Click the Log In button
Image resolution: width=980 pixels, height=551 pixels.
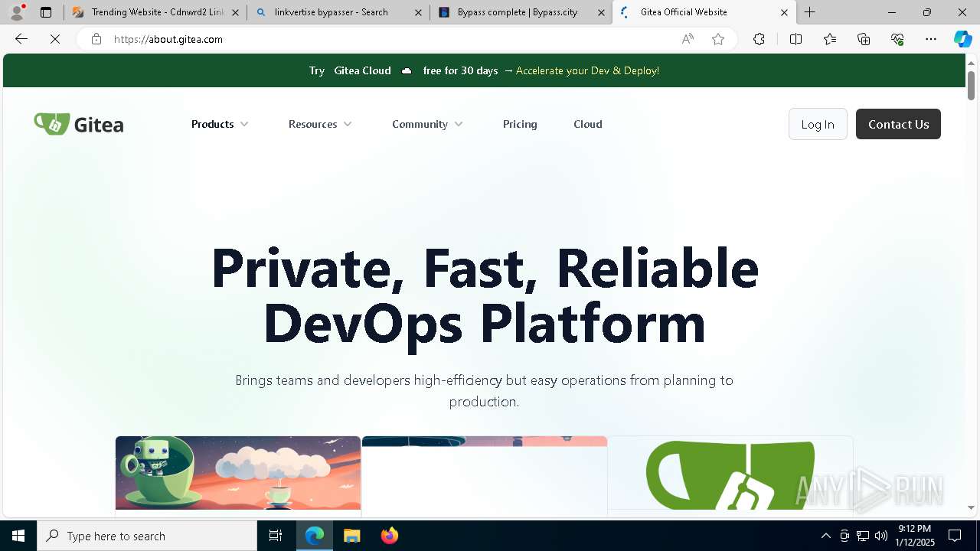818,124
